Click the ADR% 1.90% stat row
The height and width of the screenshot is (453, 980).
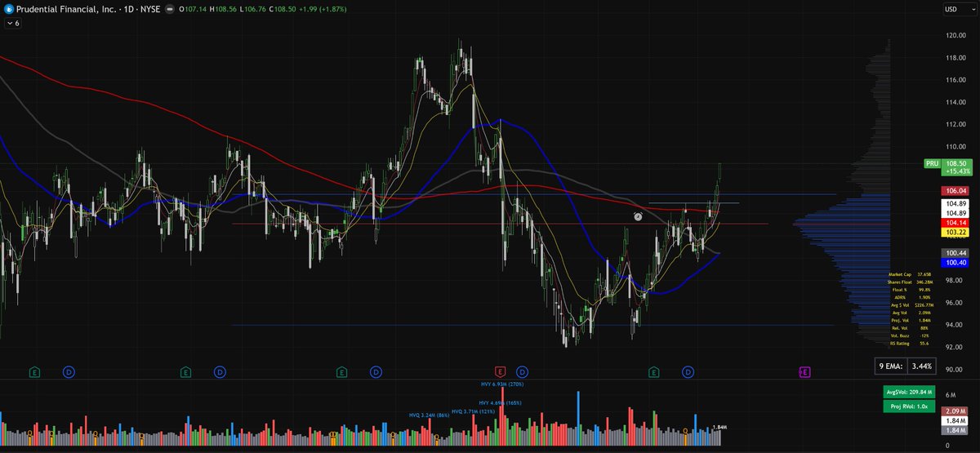(912, 298)
